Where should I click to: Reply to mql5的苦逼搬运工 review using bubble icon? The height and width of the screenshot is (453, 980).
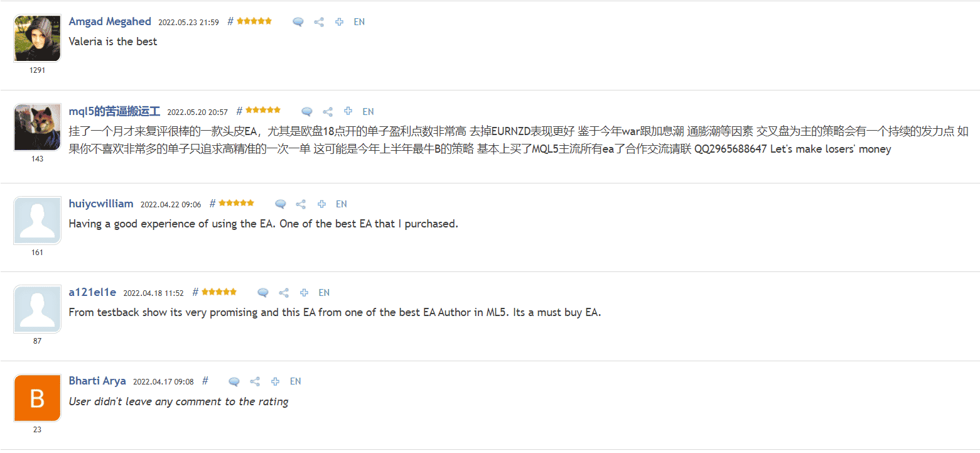pos(307,112)
